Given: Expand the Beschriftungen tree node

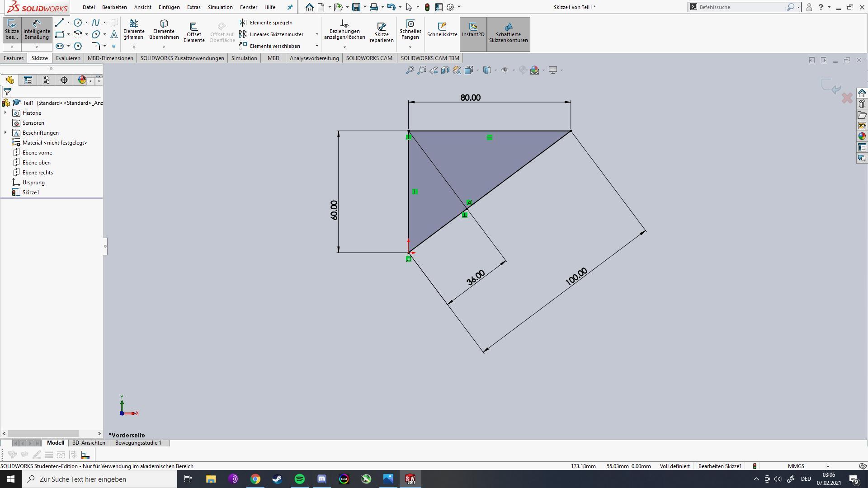Looking at the screenshot, I should click(x=5, y=133).
